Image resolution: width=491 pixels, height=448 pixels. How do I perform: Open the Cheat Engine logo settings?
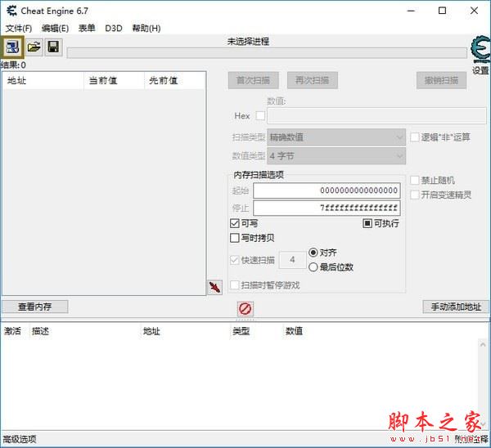[x=480, y=50]
